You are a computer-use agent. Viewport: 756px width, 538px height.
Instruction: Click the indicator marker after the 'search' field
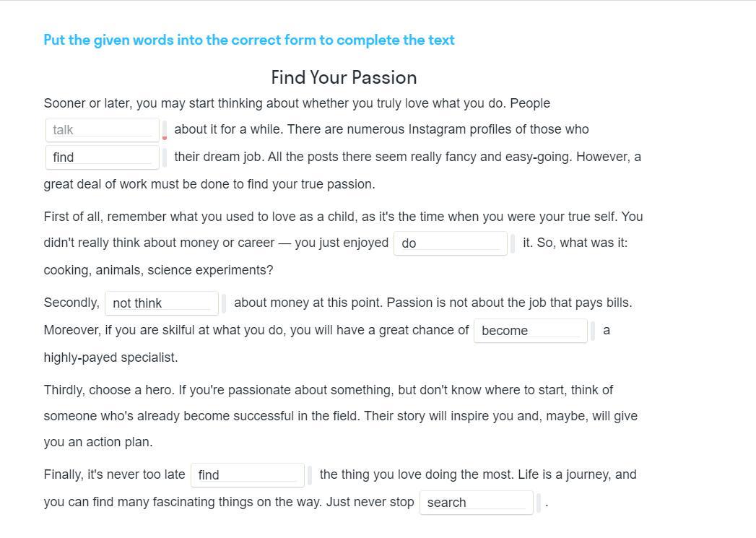pos(539,503)
